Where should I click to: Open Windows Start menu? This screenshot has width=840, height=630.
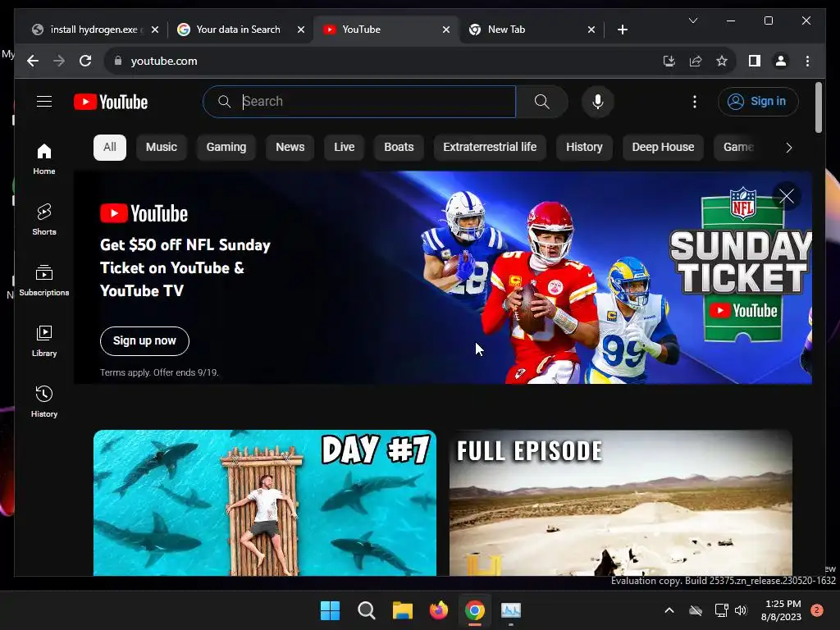330,610
